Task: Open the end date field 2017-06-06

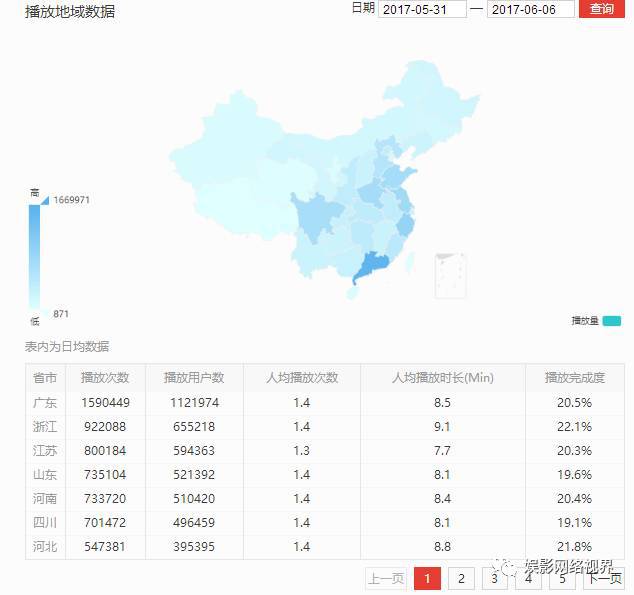Action: coord(531,9)
